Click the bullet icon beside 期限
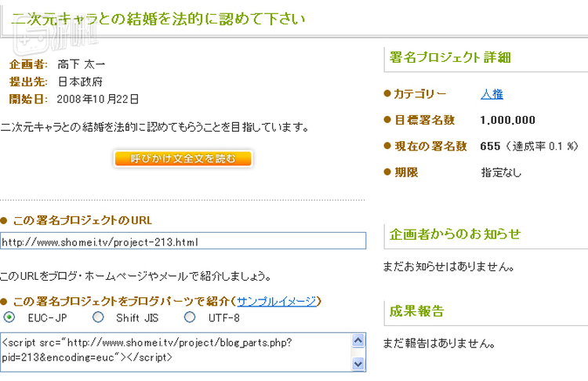This screenshot has height=381, width=588. [387, 172]
